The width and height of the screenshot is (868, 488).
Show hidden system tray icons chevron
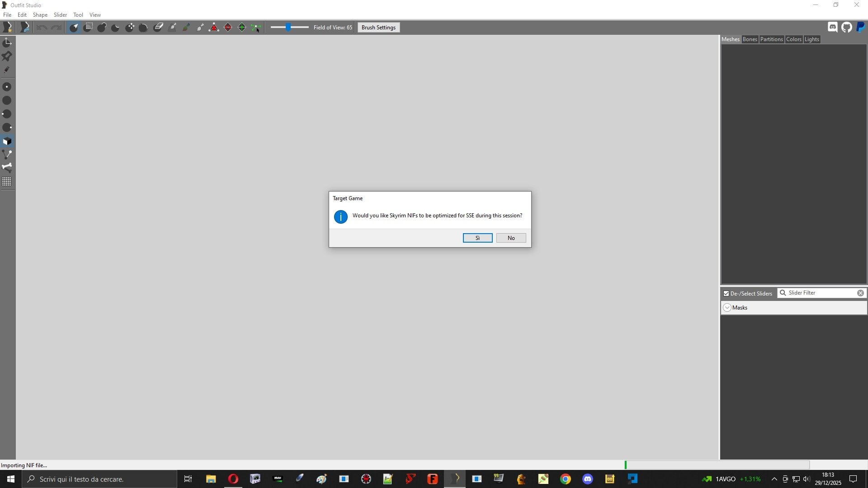pos(774,479)
